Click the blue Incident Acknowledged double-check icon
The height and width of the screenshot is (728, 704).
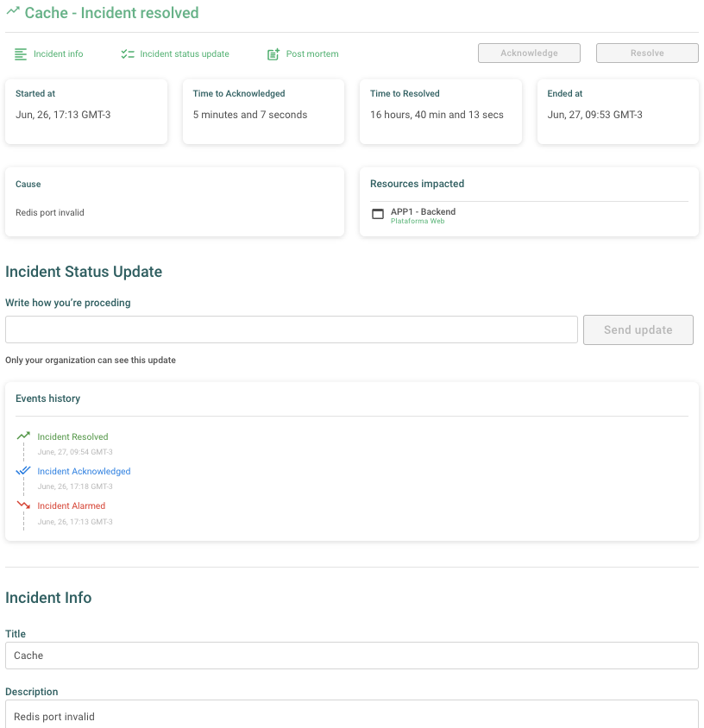tap(23, 471)
